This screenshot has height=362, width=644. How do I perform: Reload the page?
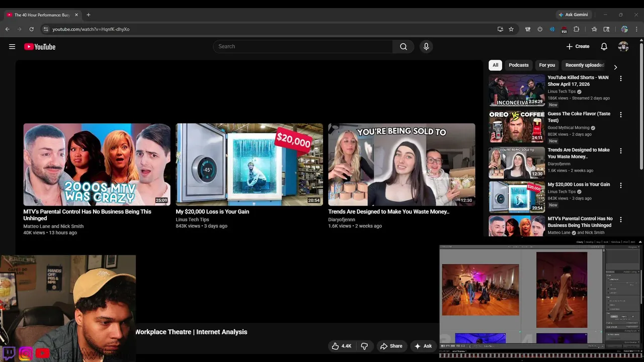(31, 29)
